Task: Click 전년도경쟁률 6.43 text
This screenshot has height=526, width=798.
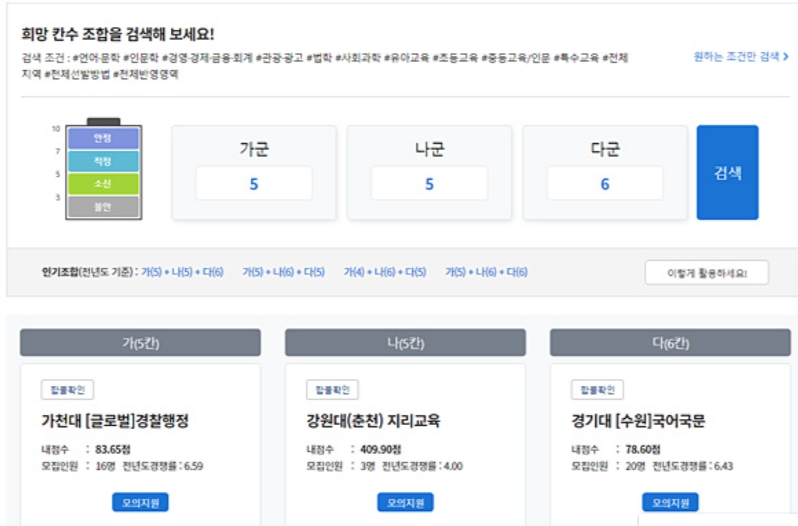Action: (693, 466)
